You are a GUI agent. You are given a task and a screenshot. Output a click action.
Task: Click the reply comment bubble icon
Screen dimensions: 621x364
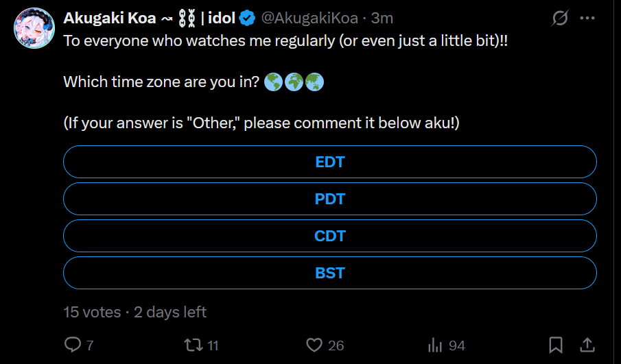(73, 345)
